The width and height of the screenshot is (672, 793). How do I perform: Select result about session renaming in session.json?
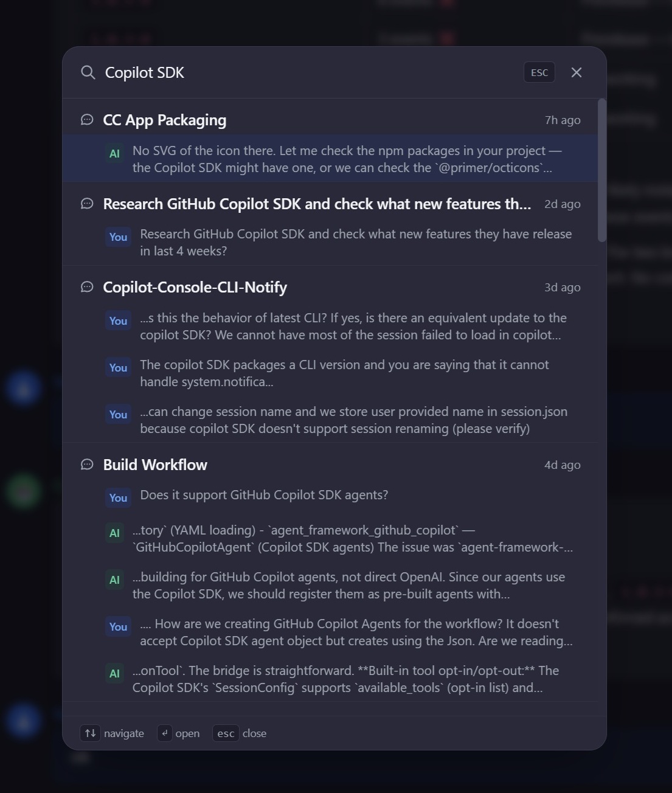(x=353, y=420)
